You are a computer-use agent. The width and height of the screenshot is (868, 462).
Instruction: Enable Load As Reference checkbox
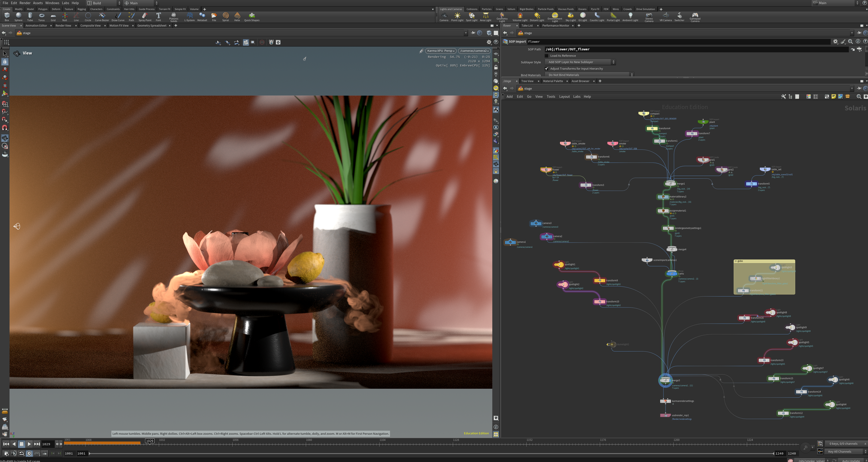546,56
